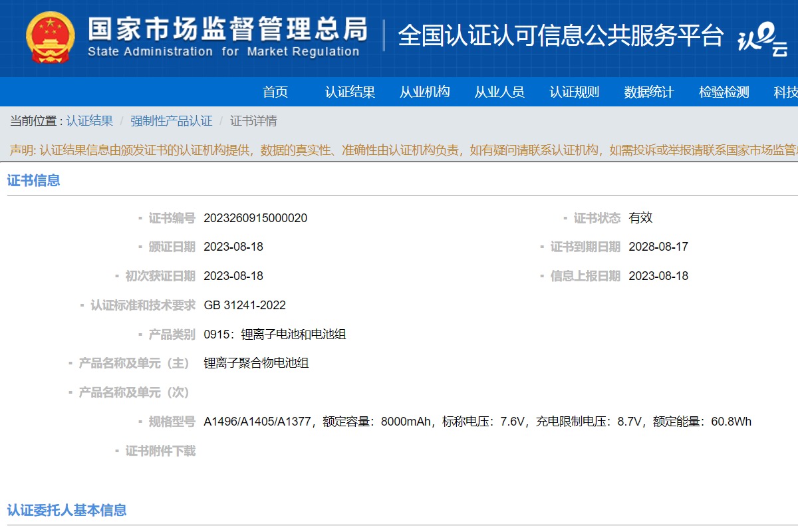
Task: Click the 证书编号 label
Action: (x=172, y=218)
